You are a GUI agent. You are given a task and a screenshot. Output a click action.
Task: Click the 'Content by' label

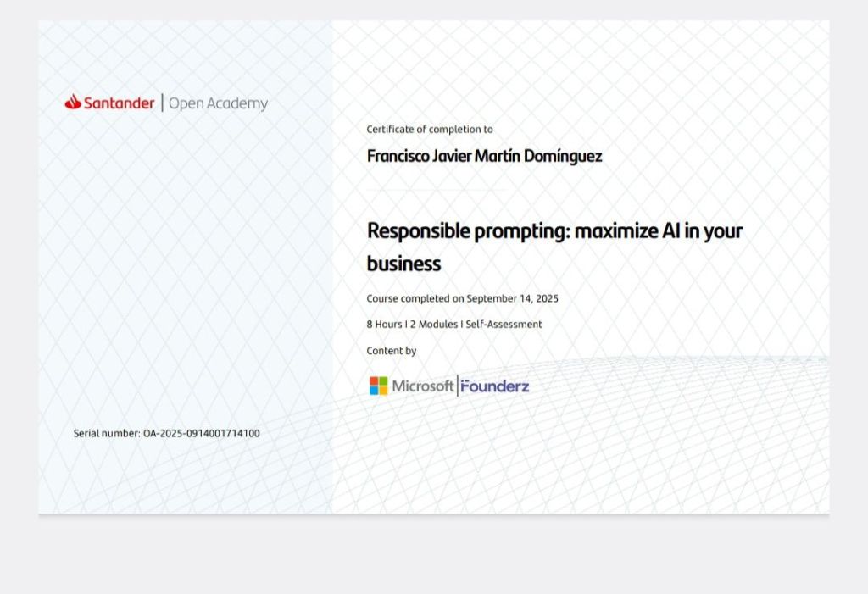tap(391, 351)
